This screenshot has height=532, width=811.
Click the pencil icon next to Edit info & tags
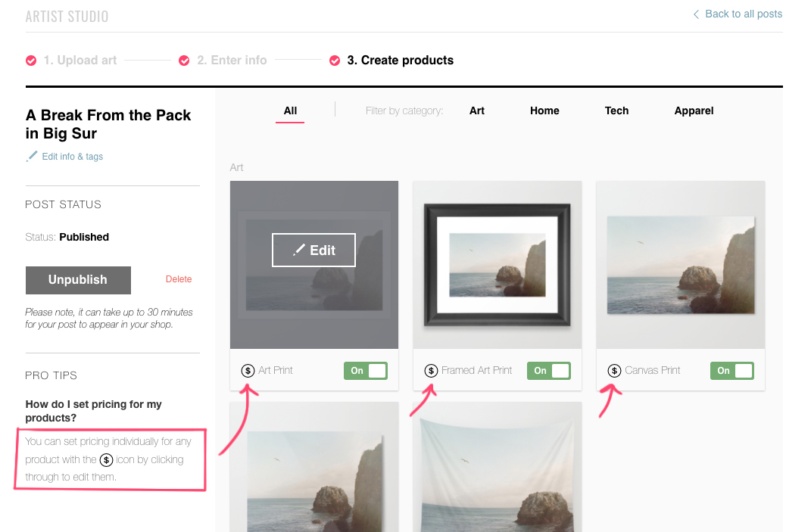click(32, 156)
